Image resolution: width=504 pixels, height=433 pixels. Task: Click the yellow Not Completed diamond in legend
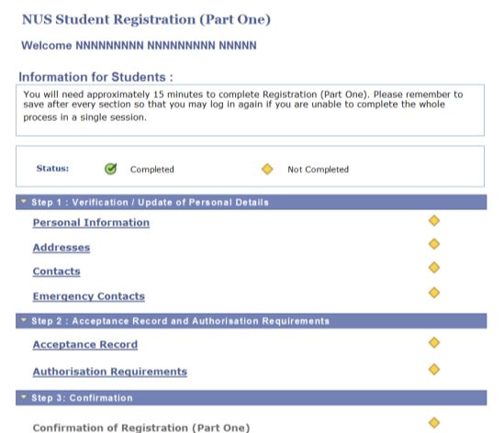coord(267,169)
